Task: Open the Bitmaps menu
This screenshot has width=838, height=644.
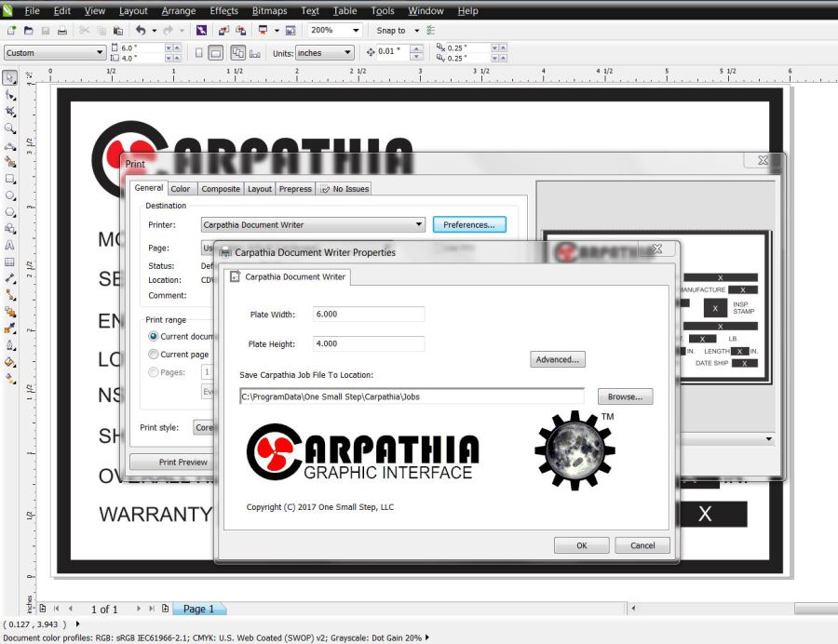Action: point(269,10)
